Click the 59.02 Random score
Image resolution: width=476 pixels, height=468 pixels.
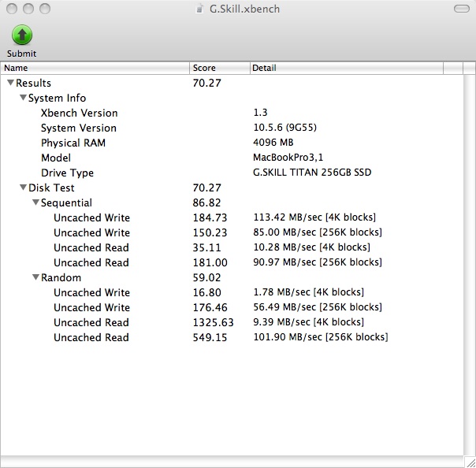pos(206,277)
